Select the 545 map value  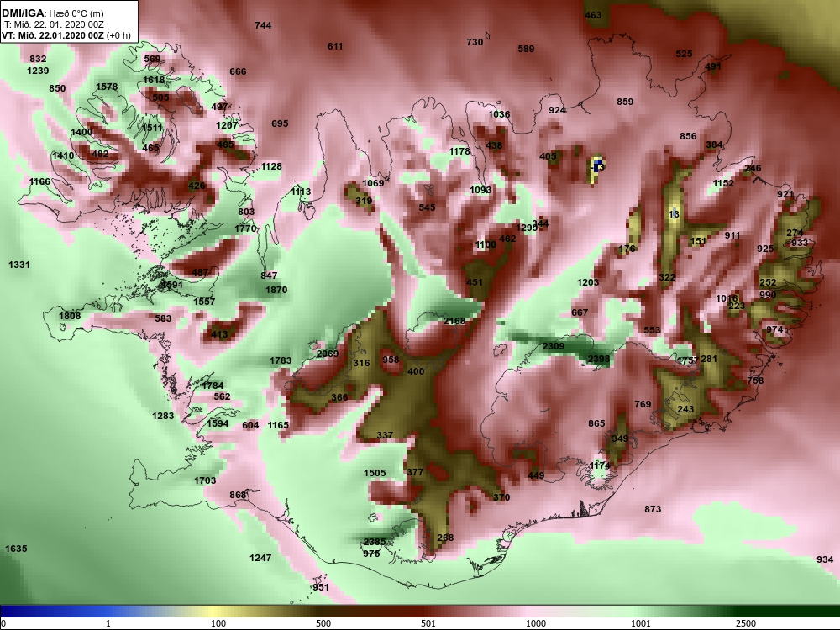pyautogui.click(x=427, y=207)
